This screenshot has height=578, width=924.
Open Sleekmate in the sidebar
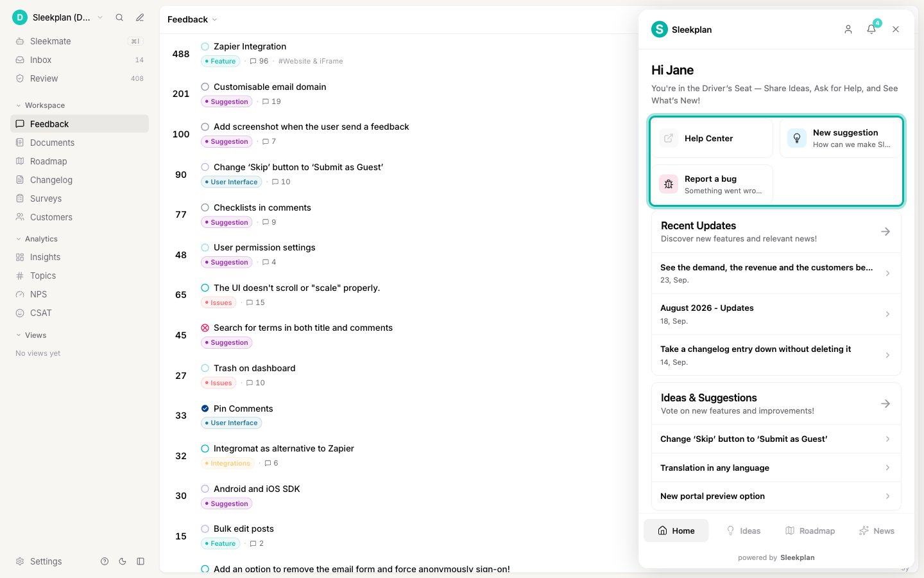click(x=80, y=41)
